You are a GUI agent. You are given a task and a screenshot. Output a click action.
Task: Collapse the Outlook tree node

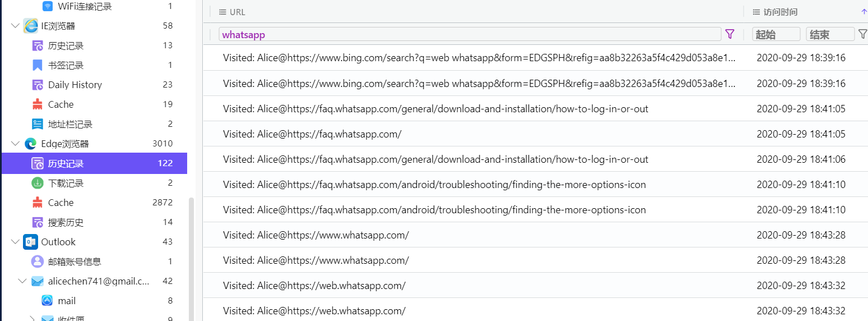[15, 242]
